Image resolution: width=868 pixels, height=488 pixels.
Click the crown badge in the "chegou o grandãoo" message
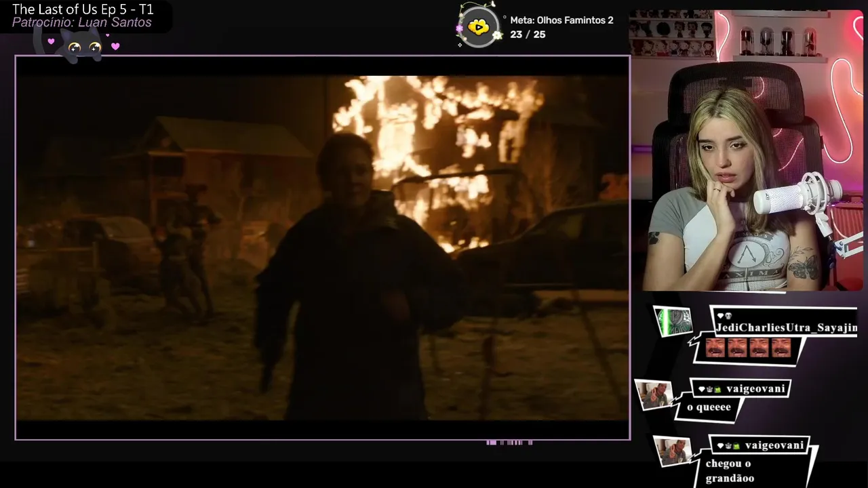click(729, 445)
